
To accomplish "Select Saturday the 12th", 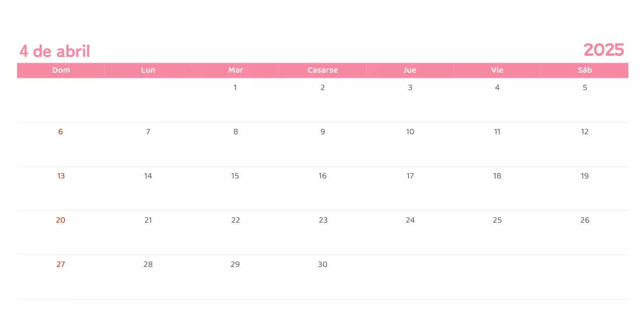I will click(585, 132).
